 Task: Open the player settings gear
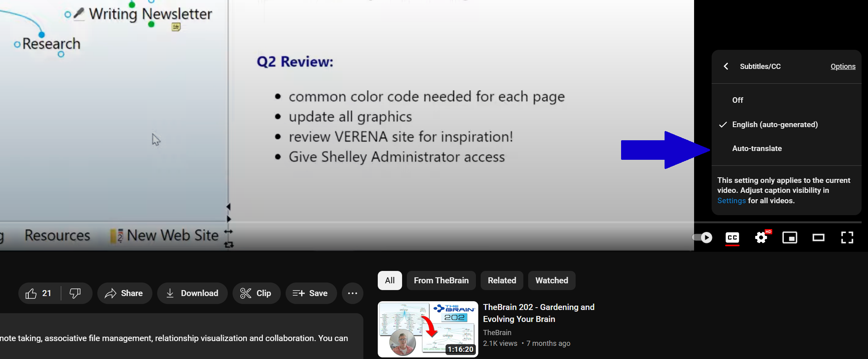[x=761, y=237]
